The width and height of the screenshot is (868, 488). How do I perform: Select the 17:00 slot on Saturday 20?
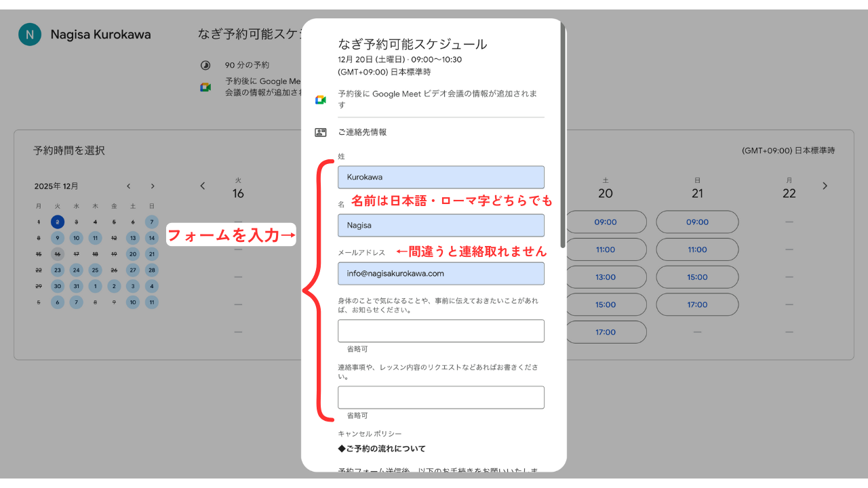click(x=606, y=332)
